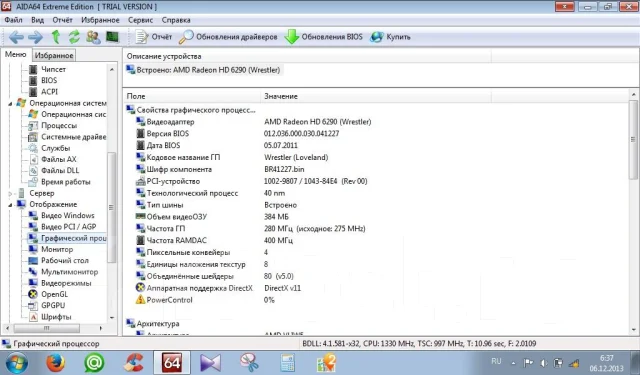Click the Купить toolbar button

point(390,37)
